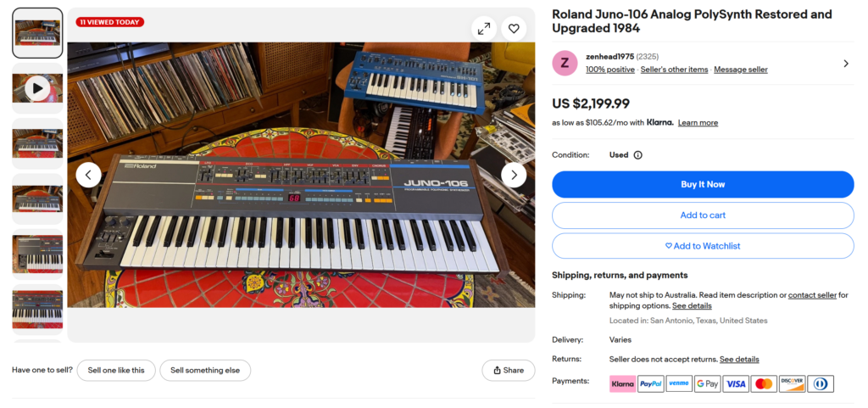The height and width of the screenshot is (408, 868).
Task: Click the Share button
Action: pos(509,371)
